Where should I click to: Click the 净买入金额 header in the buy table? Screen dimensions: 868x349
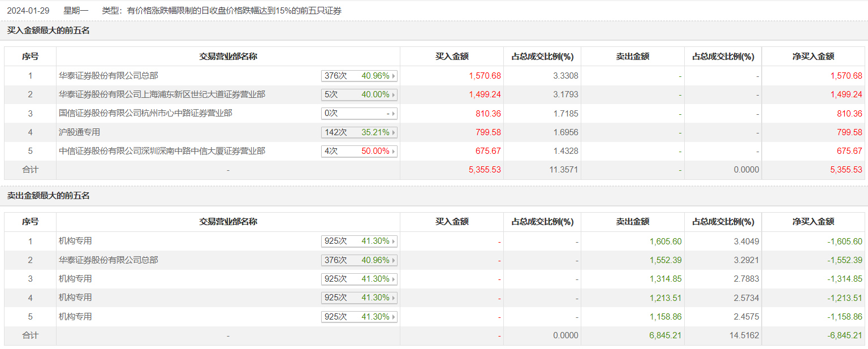813,57
